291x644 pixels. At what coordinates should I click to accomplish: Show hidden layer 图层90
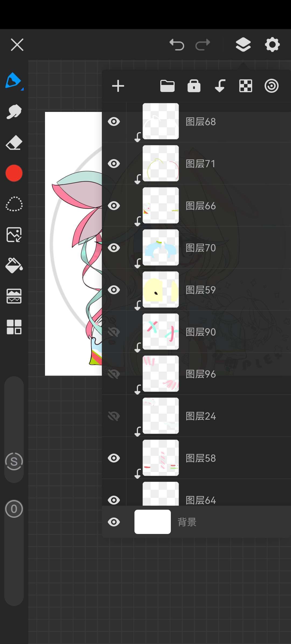[114, 332]
